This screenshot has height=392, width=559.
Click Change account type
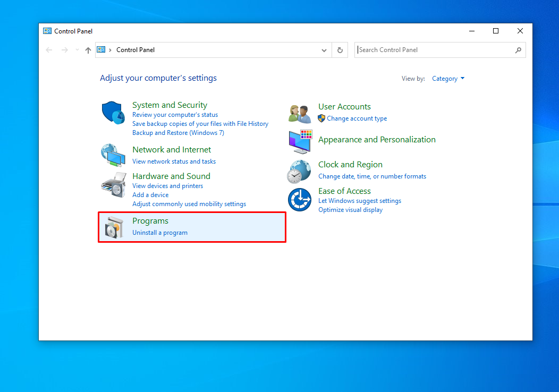pos(357,118)
